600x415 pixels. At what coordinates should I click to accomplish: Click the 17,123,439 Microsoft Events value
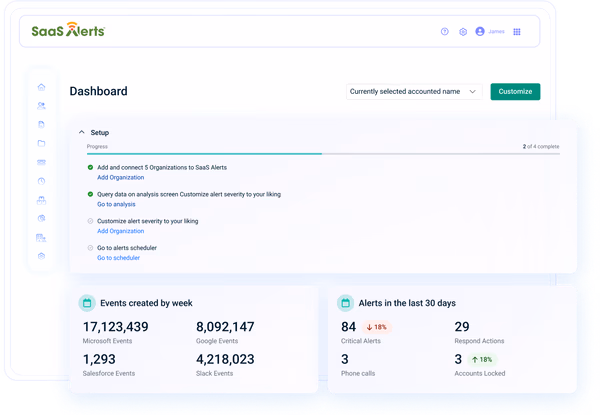(116, 327)
